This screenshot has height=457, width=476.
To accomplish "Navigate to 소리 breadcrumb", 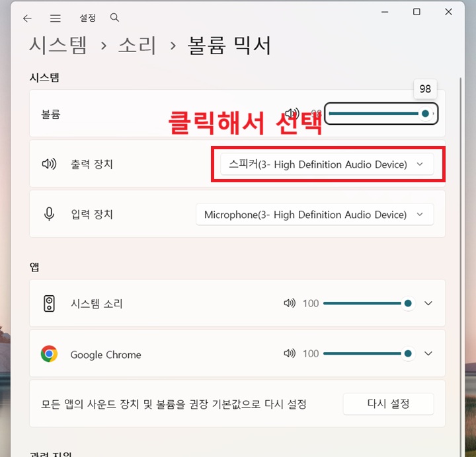I will click(x=137, y=46).
